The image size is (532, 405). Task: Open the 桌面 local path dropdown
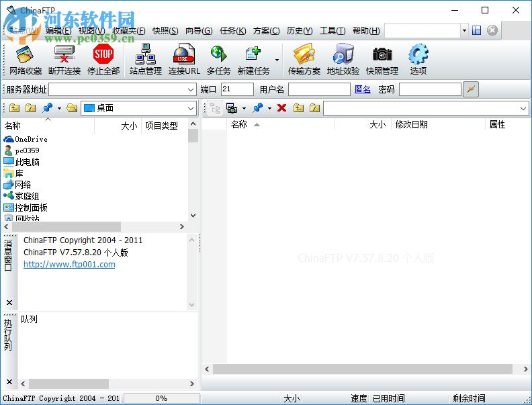(191, 109)
